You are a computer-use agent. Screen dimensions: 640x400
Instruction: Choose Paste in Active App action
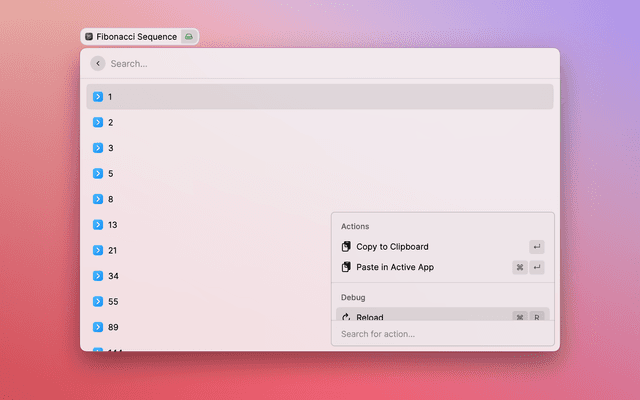(x=395, y=267)
